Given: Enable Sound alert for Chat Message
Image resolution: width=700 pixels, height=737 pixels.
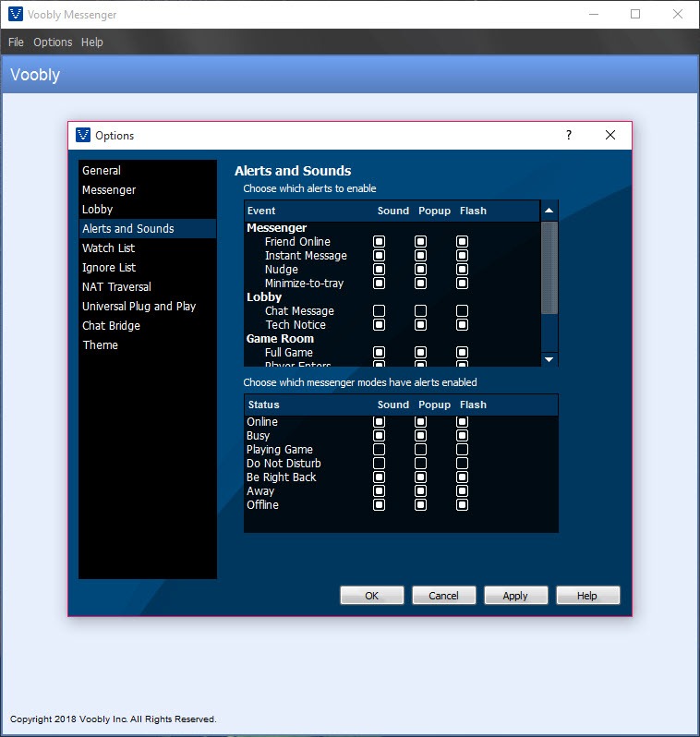Looking at the screenshot, I should pyautogui.click(x=379, y=310).
